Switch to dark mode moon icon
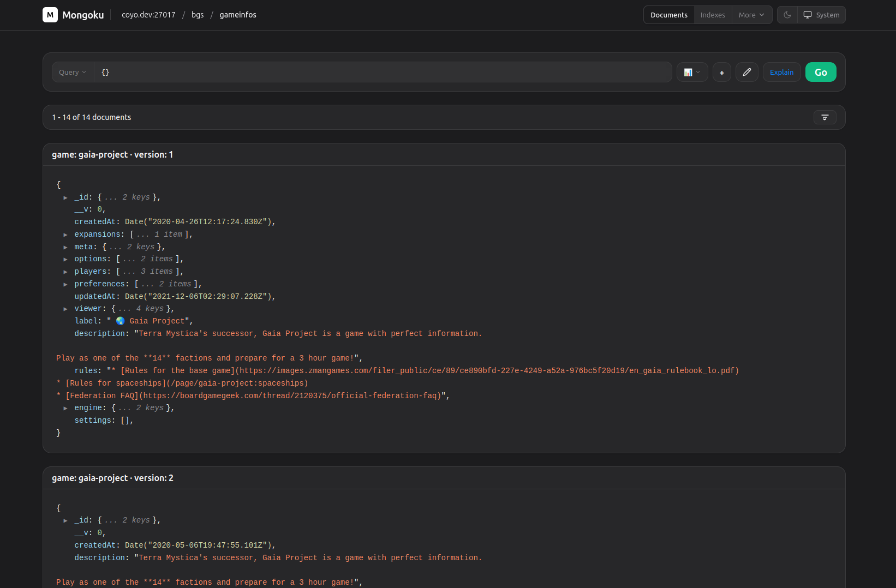 [x=787, y=15]
